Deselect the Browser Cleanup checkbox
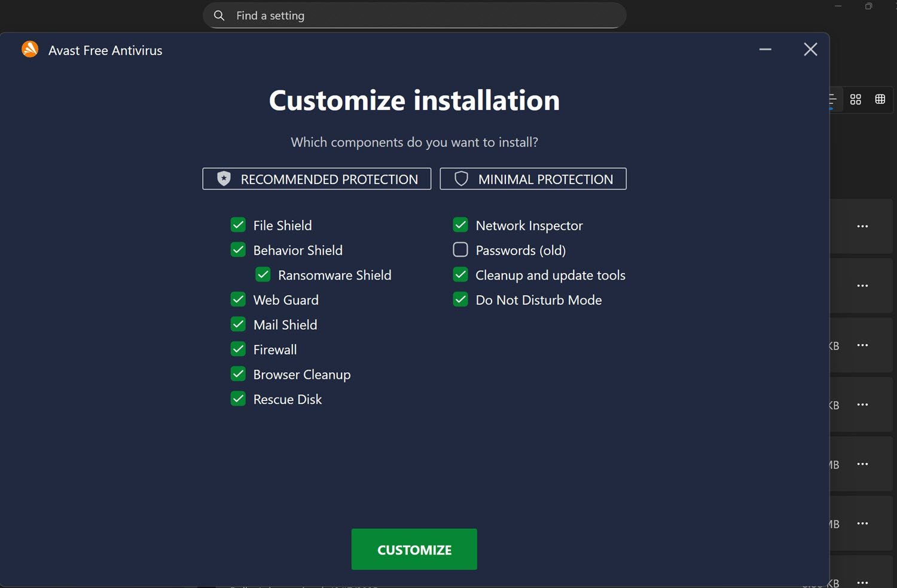 pyautogui.click(x=238, y=374)
